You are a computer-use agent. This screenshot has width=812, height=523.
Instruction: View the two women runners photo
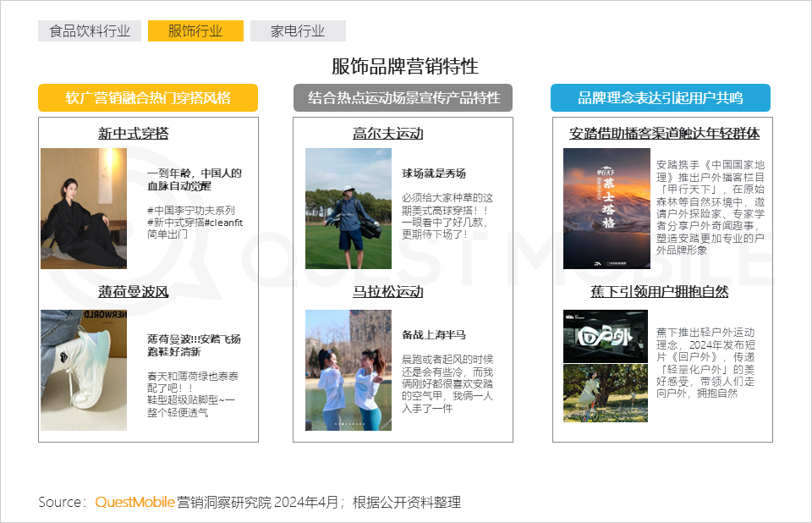[x=348, y=370]
